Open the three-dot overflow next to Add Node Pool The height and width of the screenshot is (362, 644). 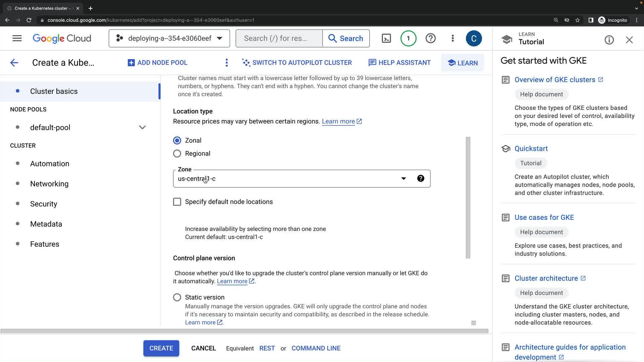pos(227,63)
